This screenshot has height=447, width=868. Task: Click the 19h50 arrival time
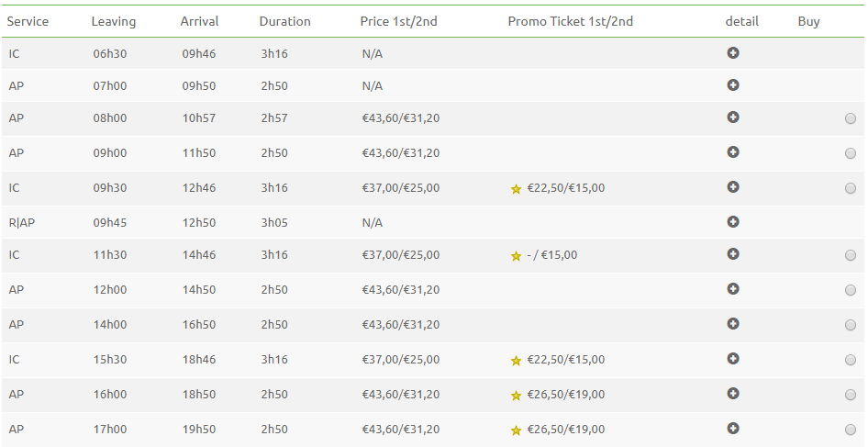(199, 430)
